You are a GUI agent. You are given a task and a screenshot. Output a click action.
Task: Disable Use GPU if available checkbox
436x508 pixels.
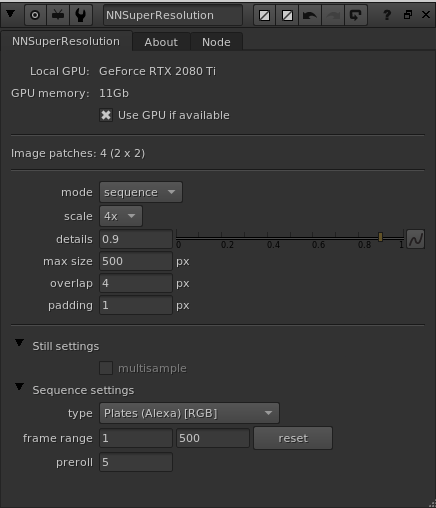coord(106,115)
